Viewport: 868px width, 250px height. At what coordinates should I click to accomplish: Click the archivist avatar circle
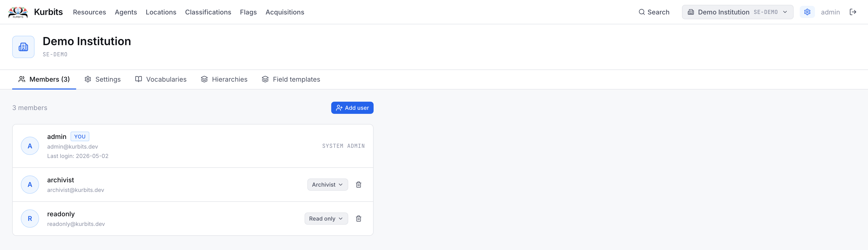[x=30, y=184]
